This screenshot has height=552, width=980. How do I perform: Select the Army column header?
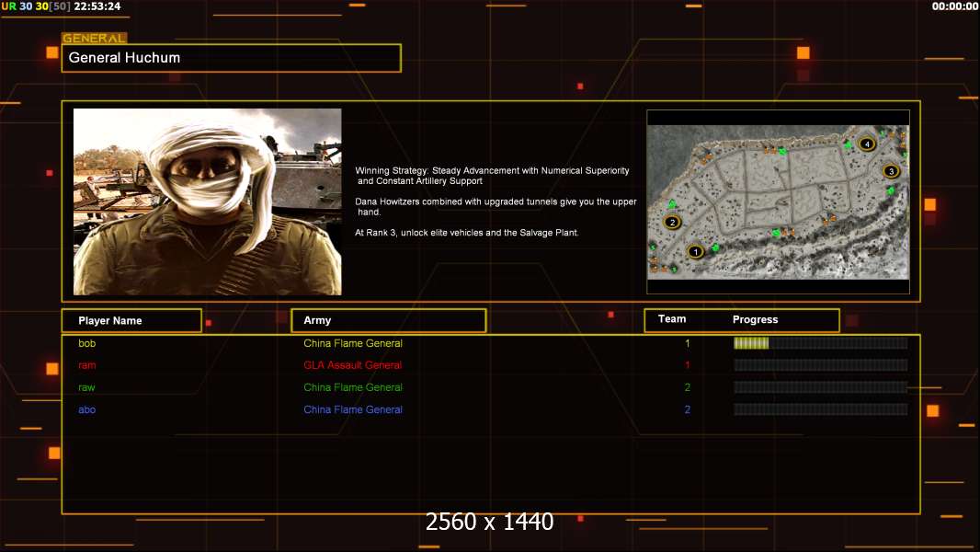pos(388,320)
